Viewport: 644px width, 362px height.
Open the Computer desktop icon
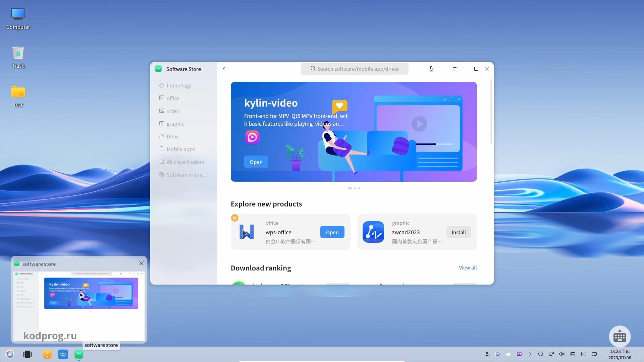click(18, 19)
